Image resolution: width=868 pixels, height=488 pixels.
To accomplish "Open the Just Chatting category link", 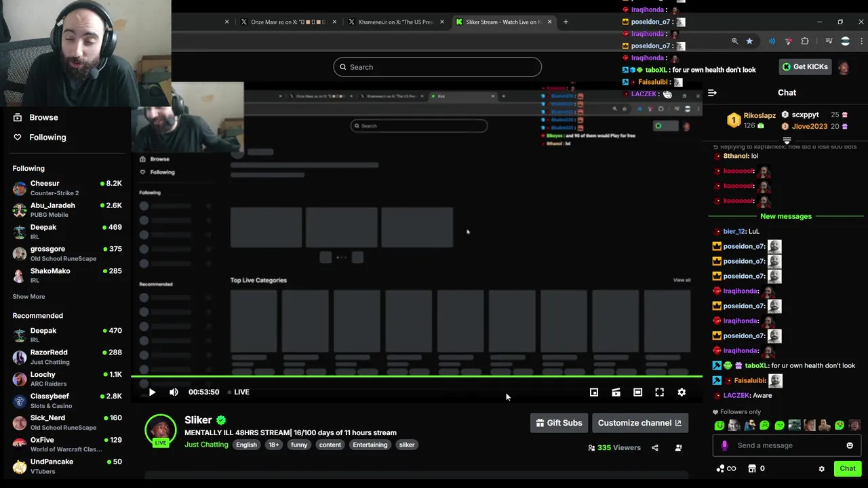I will click(206, 445).
